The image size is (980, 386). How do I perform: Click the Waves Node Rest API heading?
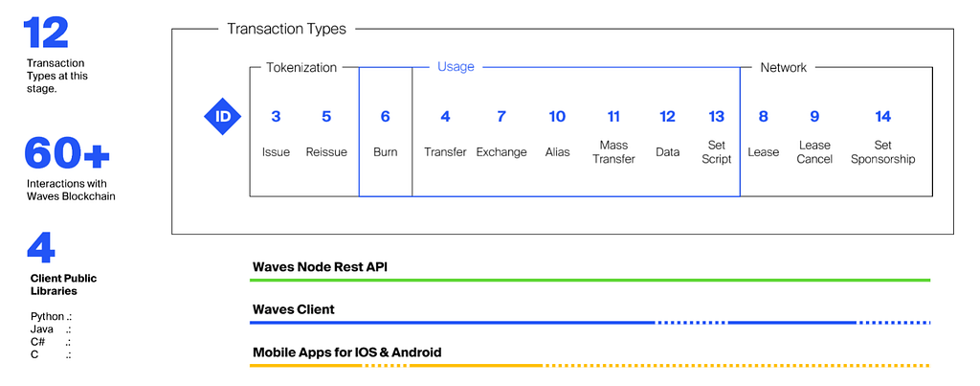[320, 266]
